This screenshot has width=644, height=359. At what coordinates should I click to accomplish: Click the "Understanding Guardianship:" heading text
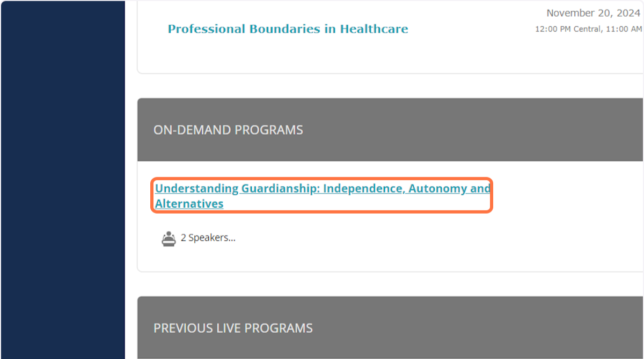coord(237,188)
